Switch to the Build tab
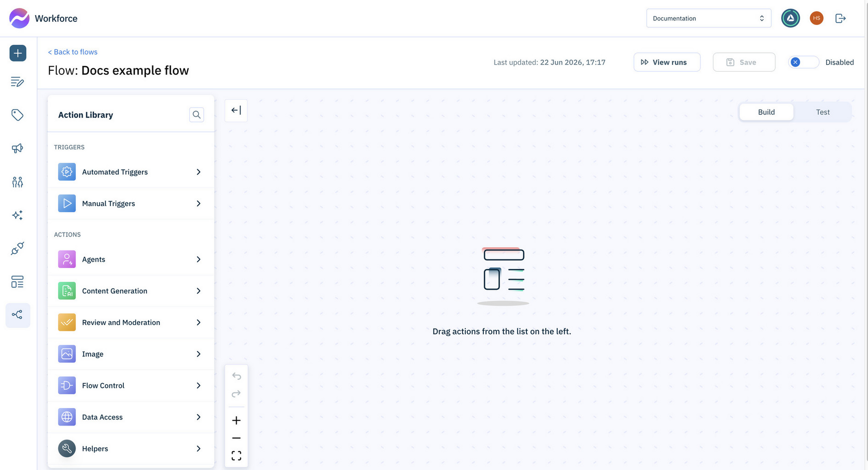This screenshot has width=868, height=470. 766,112
